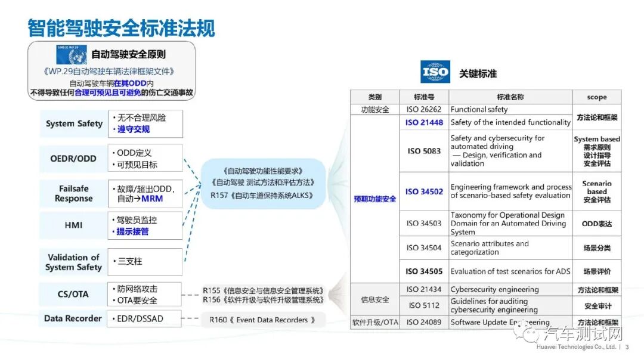Click the 场景分类 scope cell
The height and width of the screenshot is (362, 644).
click(597, 247)
